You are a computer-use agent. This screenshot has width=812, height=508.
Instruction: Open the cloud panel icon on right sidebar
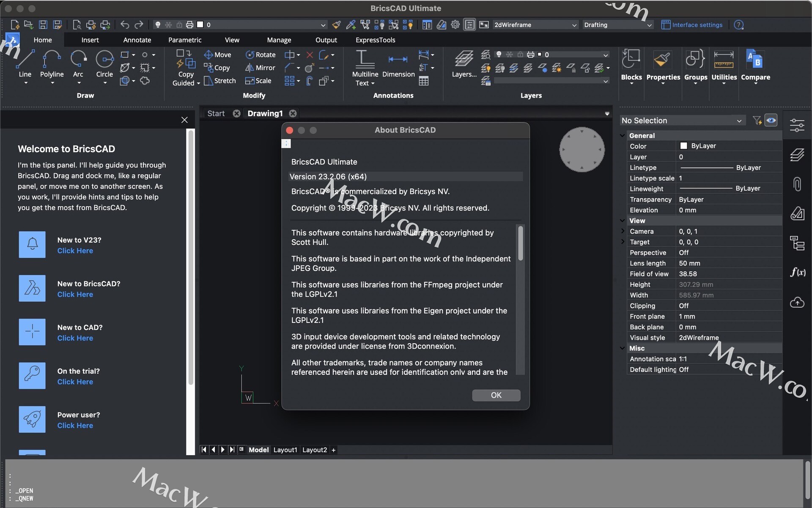point(797,302)
